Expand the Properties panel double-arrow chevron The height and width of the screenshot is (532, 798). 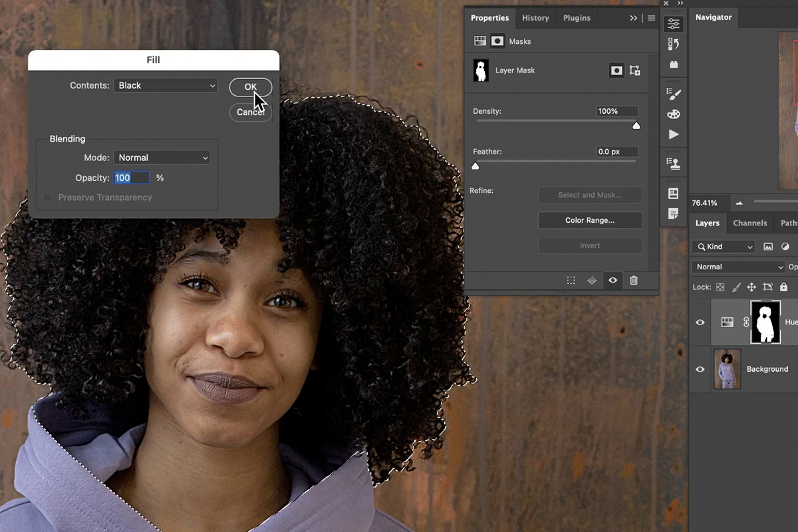[x=634, y=18]
